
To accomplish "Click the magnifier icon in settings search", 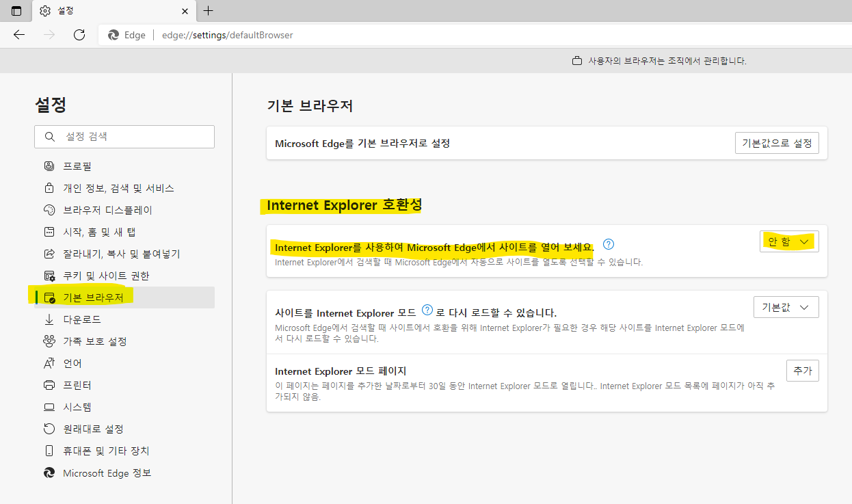I will (50, 137).
